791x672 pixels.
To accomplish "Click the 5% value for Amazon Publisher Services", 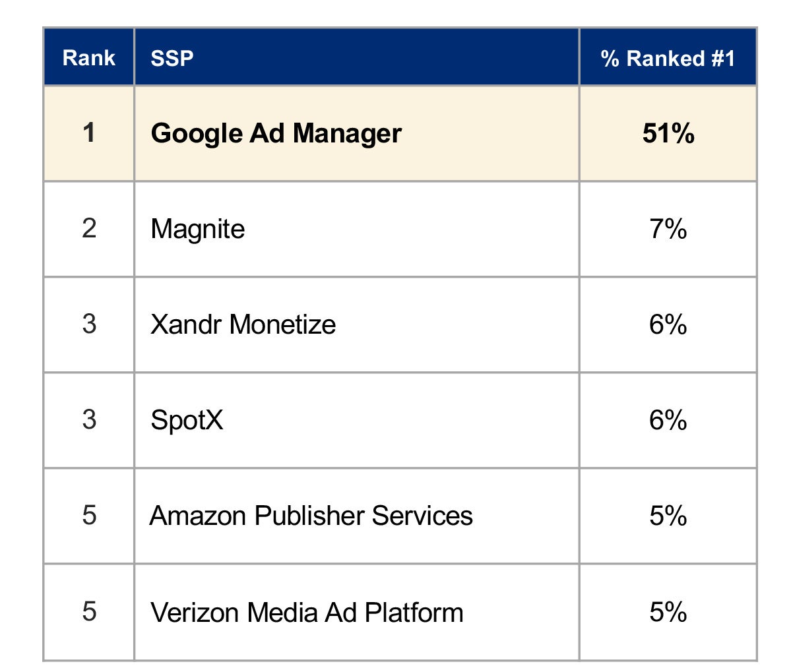I will pyautogui.click(x=668, y=516).
